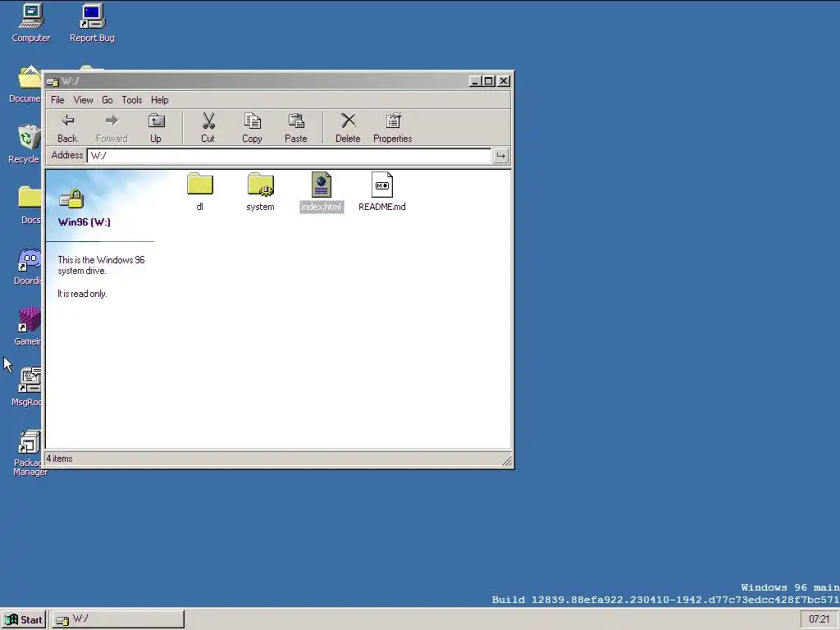Open Properties from the toolbar

click(393, 128)
